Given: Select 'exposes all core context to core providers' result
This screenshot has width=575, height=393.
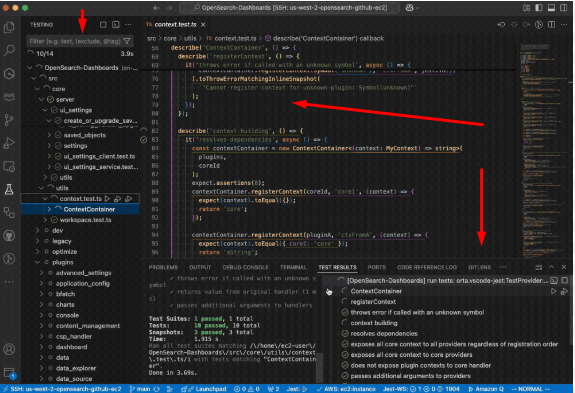Looking at the screenshot, I should pyautogui.click(x=411, y=355).
